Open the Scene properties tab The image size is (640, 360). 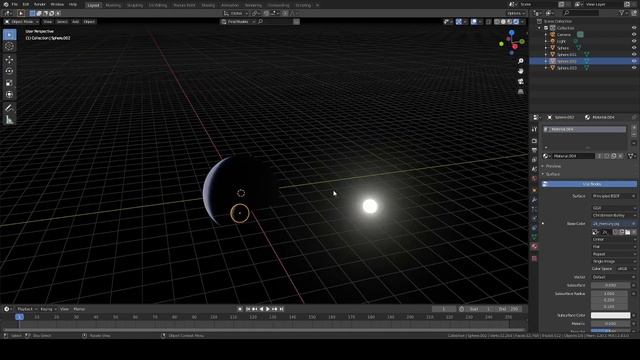point(534,169)
